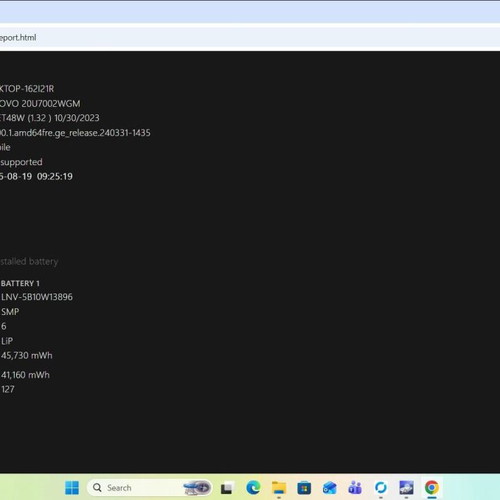Switch to Google Chrome in the taskbar

pos(432,488)
